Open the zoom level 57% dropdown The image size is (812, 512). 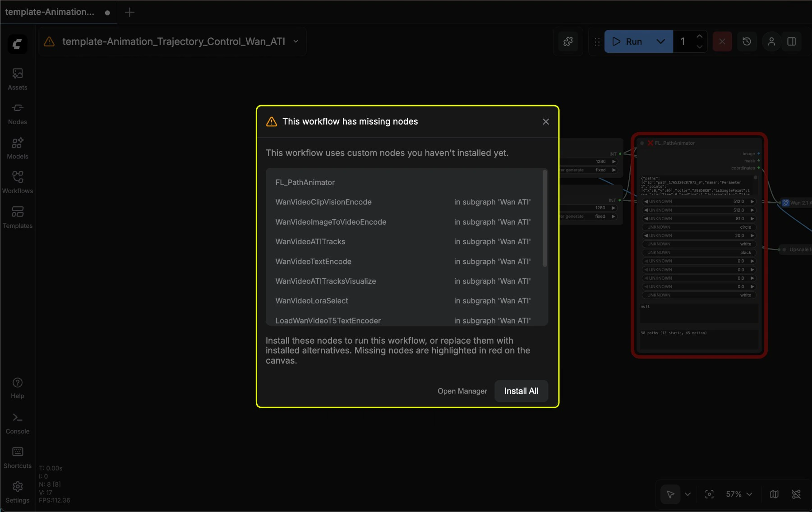tap(739, 494)
